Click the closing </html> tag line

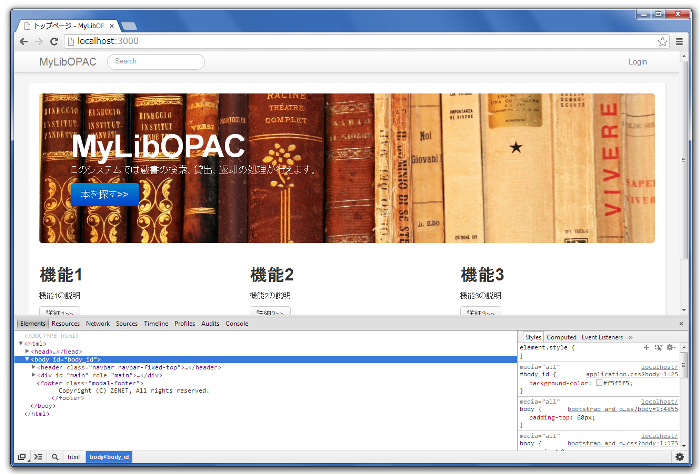[37, 414]
